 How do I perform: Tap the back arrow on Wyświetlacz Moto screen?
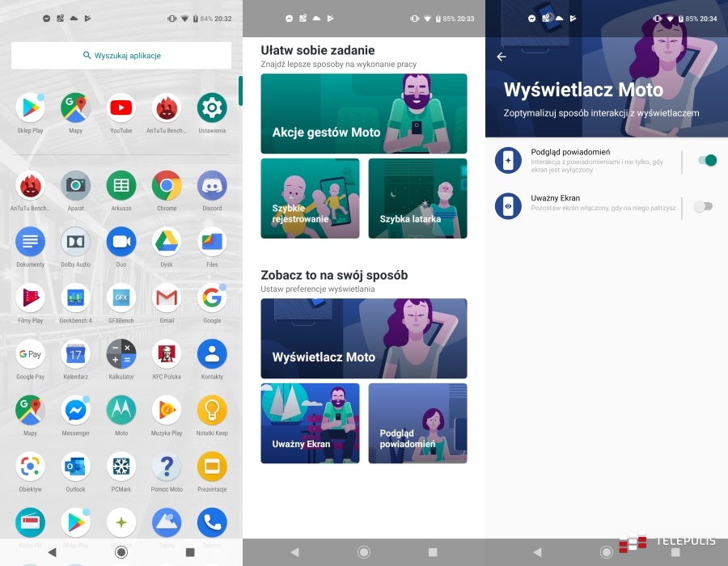click(x=501, y=57)
